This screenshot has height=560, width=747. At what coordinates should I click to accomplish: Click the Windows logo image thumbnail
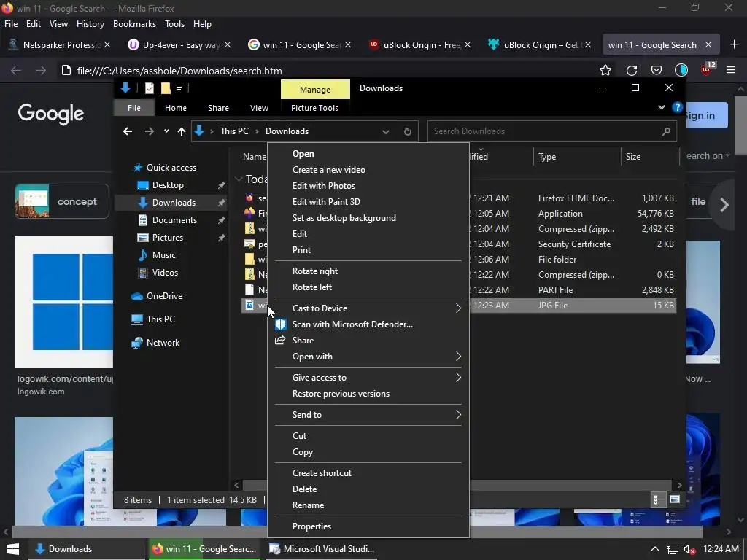click(x=64, y=302)
